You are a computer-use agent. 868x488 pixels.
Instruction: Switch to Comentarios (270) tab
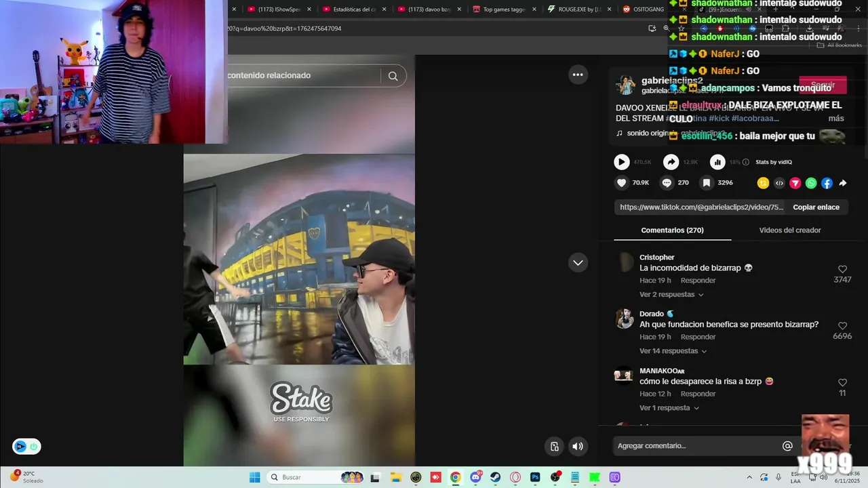(672, 230)
